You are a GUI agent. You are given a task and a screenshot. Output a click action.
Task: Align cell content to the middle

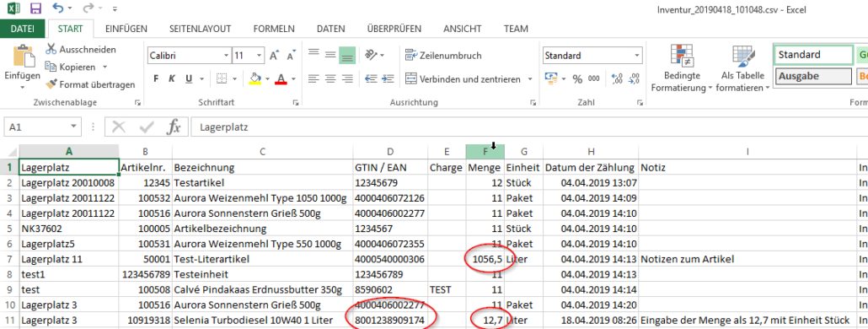[x=330, y=55]
